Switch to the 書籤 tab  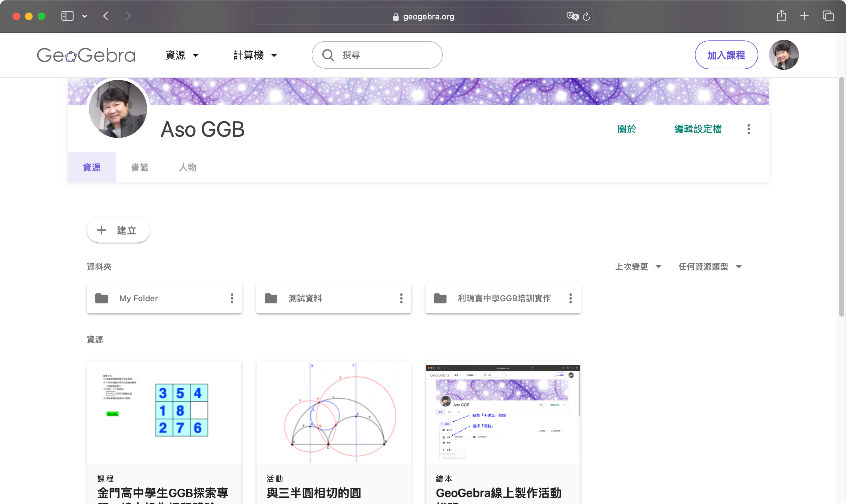140,167
